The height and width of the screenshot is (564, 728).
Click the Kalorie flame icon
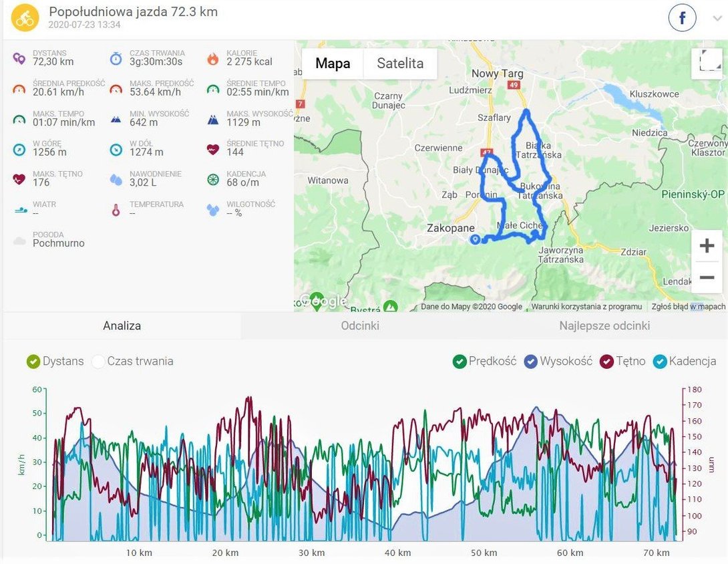coord(213,59)
